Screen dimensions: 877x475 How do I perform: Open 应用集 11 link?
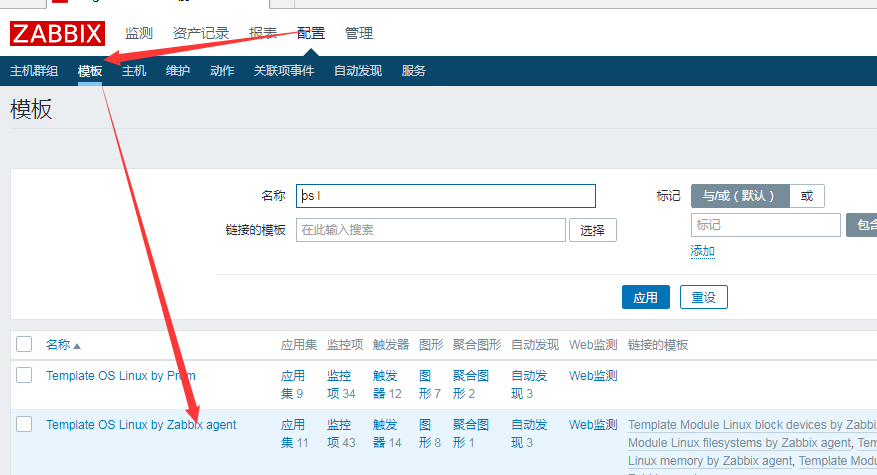tap(294, 434)
